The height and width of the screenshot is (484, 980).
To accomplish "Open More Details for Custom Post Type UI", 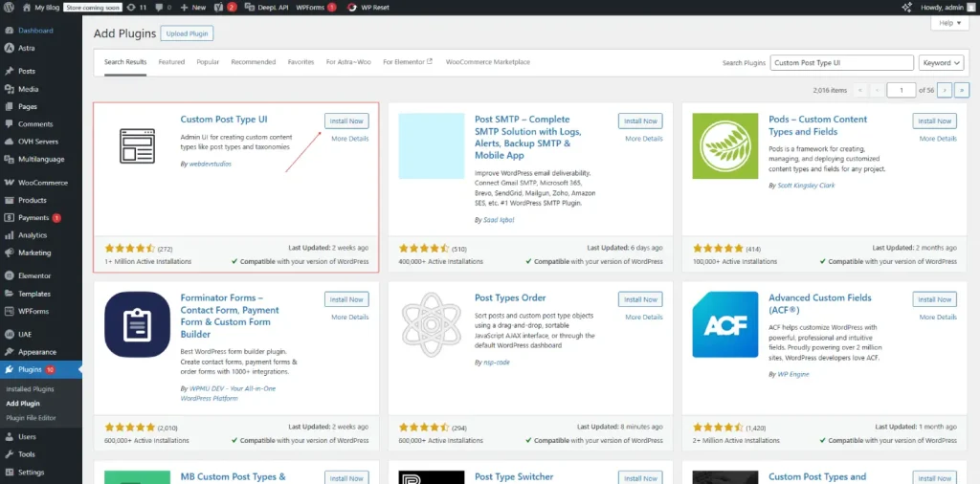I will coord(350,139).
